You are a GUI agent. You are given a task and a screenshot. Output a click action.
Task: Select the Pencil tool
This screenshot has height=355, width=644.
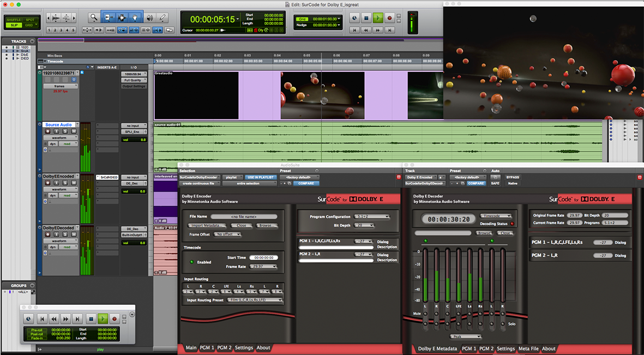click(x=162, y=18)
